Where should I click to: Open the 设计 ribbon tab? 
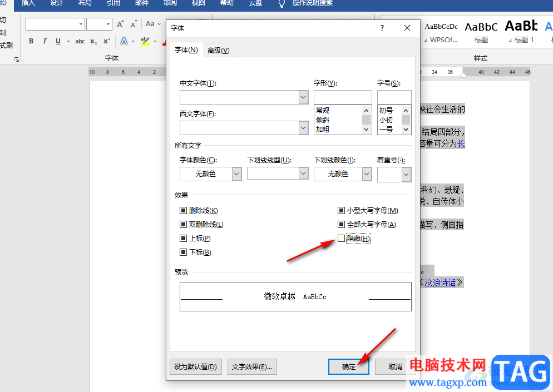pyautogui.click(x=56, y=3)
